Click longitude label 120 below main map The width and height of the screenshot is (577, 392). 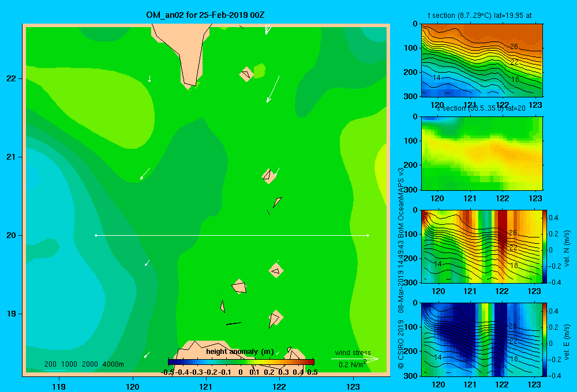click(133, 386)
